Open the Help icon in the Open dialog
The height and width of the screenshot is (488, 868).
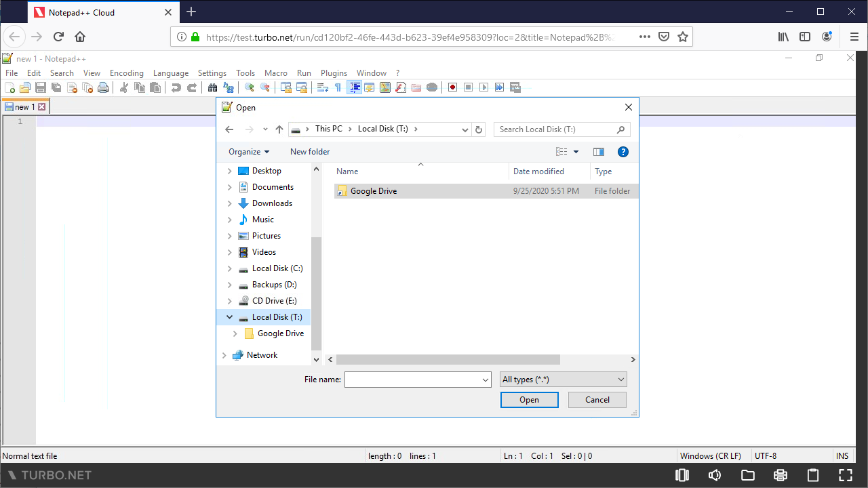[x=623, y=151]
